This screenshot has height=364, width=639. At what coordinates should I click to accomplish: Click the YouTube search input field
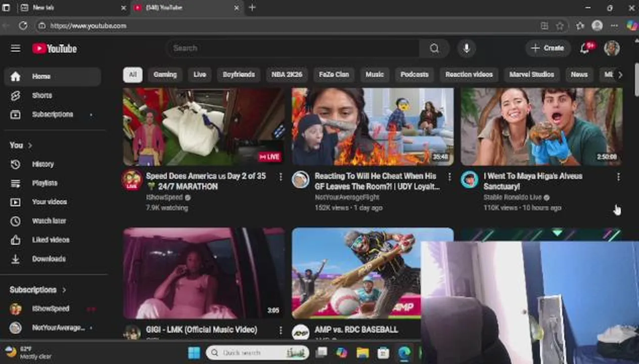[293, 49]
